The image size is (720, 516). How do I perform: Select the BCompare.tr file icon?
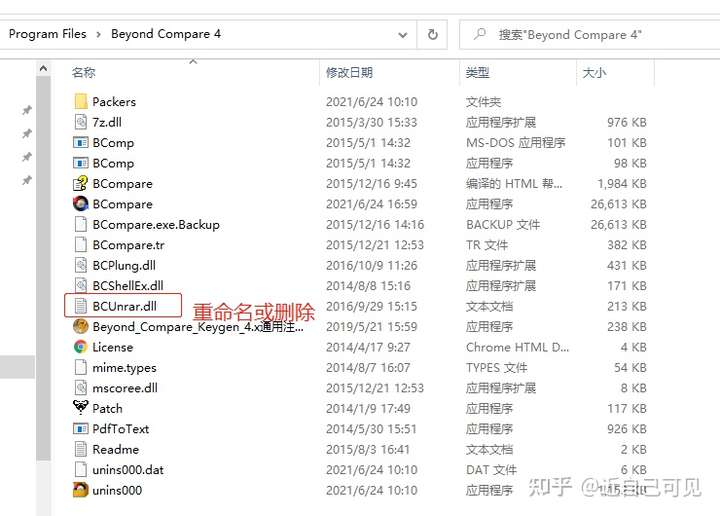[80, 245]
